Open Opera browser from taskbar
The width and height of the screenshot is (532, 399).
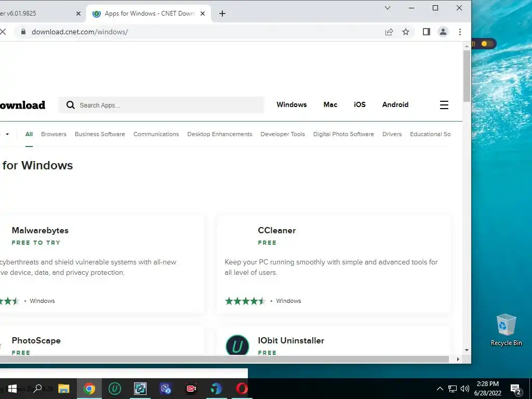click(242, 389)
